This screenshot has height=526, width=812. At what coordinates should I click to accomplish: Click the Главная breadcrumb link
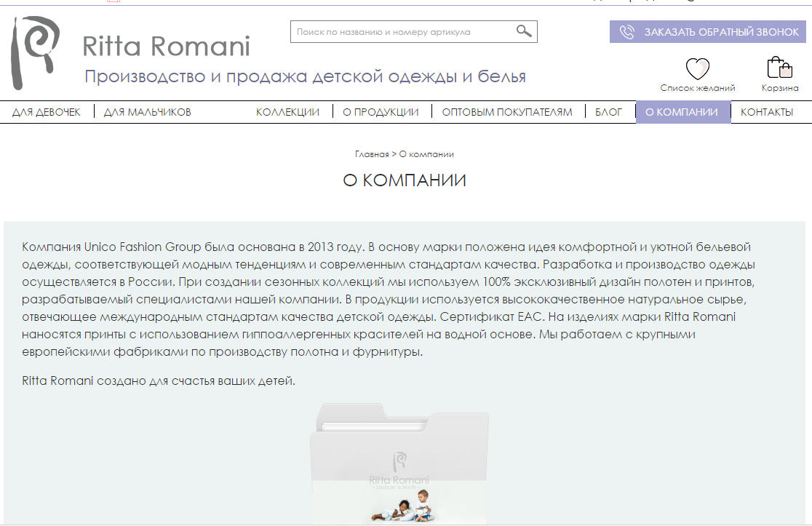click(x=371, y=154)
